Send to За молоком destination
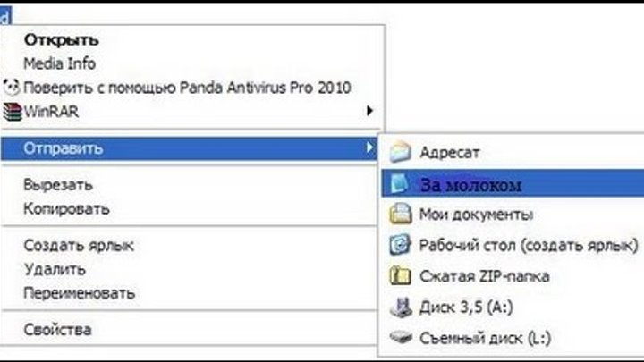Viewport: 644px width, 362px height. 470,184
